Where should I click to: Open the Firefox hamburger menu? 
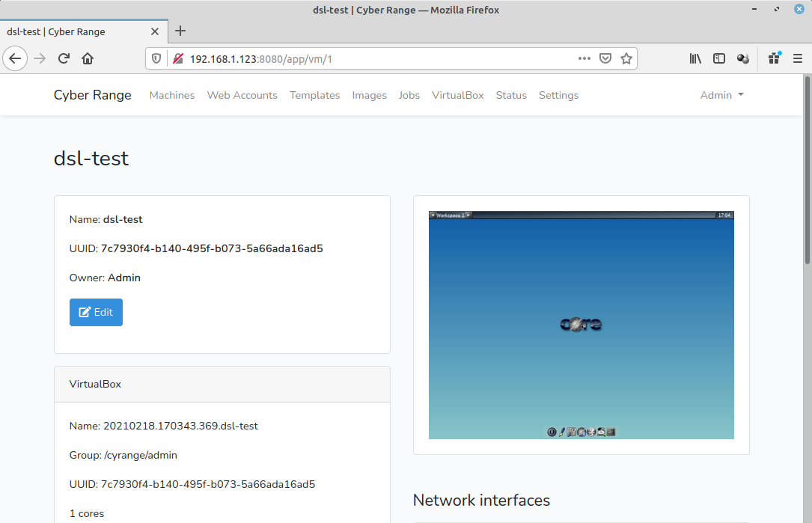pyautogui.click(x=798, y=58)
